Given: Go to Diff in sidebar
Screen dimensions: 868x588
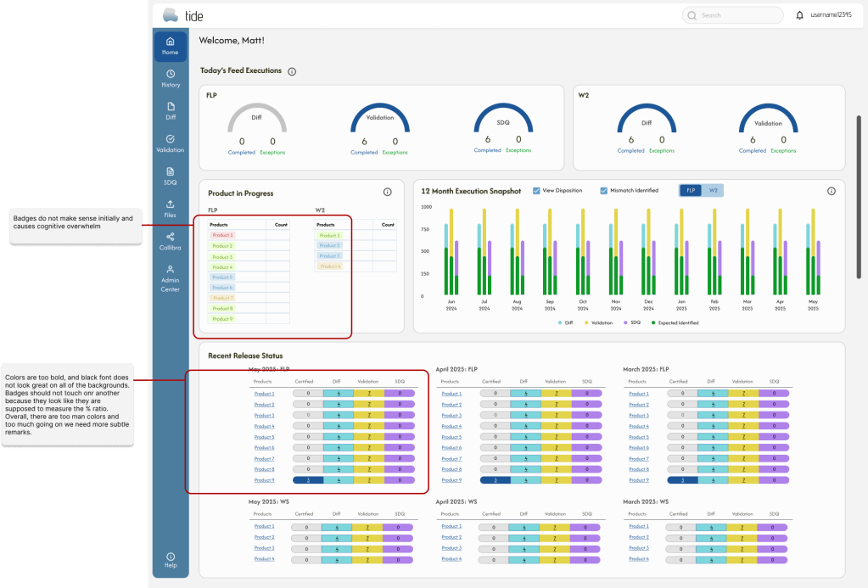Looking at the screenshot, I should pos(171,111).
